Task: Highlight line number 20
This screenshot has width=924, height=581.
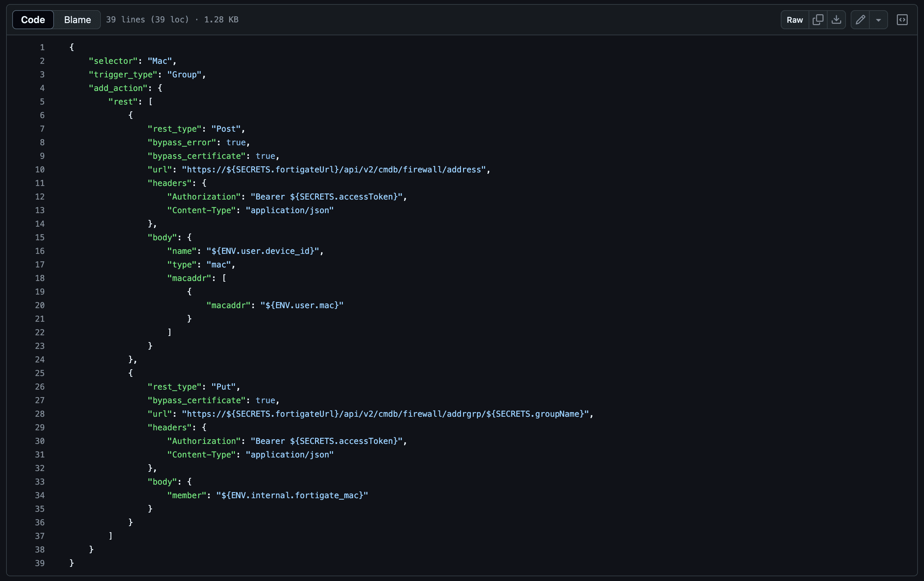Action: 40,305
